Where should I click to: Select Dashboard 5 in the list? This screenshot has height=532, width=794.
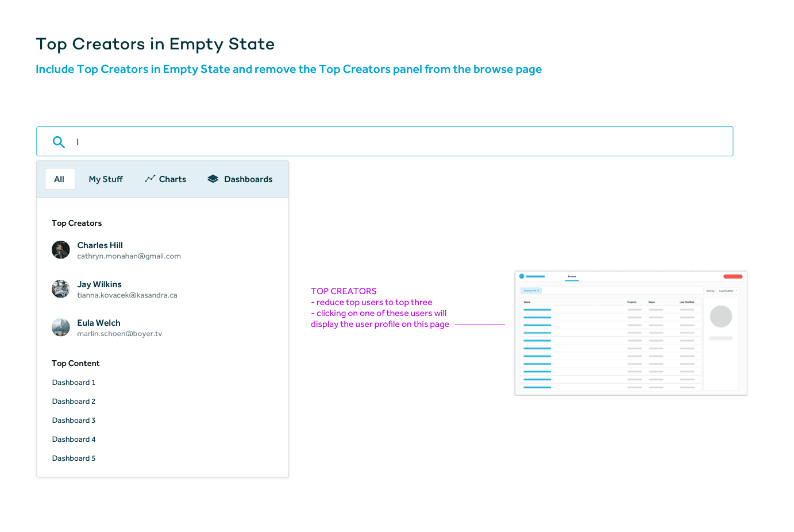click(74, 458)
